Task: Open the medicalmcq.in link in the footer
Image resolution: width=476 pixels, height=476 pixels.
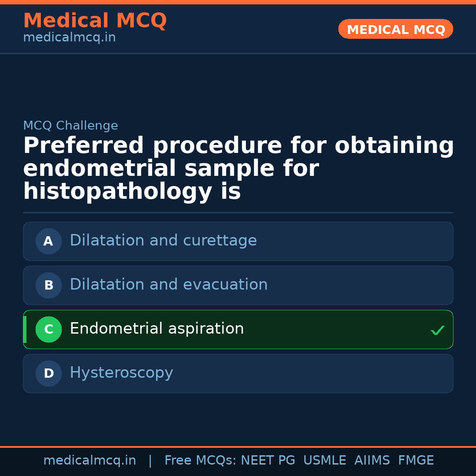Action: click(89, 461)
